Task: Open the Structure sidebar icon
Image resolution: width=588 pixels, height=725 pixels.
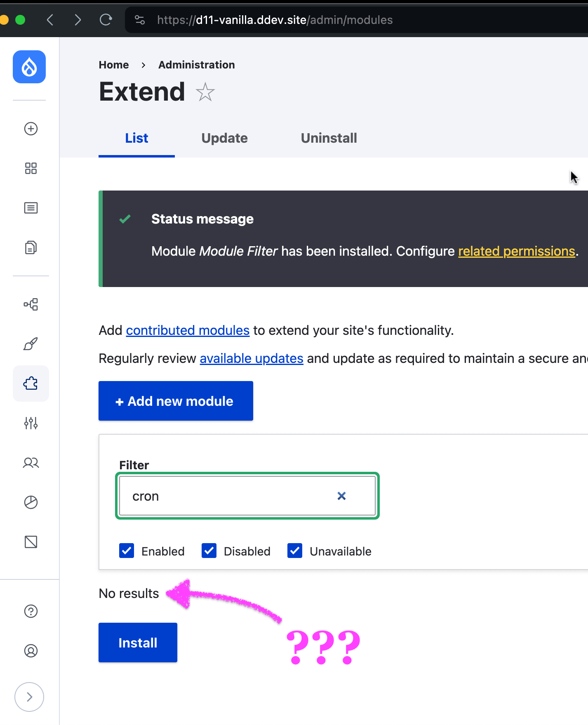Action: pos(31,304)
